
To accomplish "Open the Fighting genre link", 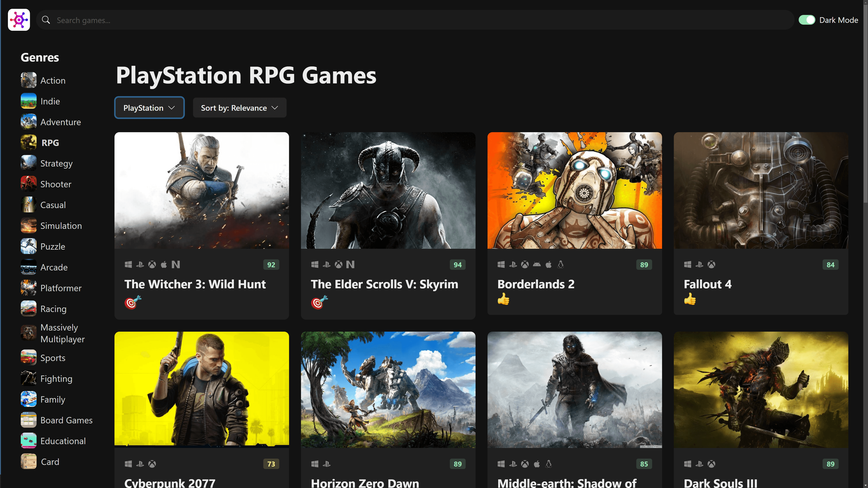I will pos(56,379).
